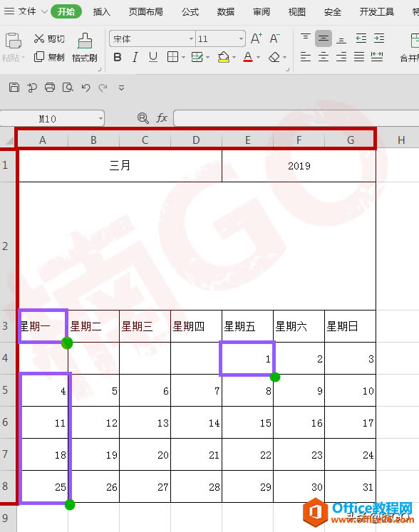Viewport: 419px width, 532px height.
Task: Decrease indent icon
Action: tap(361, 38)
